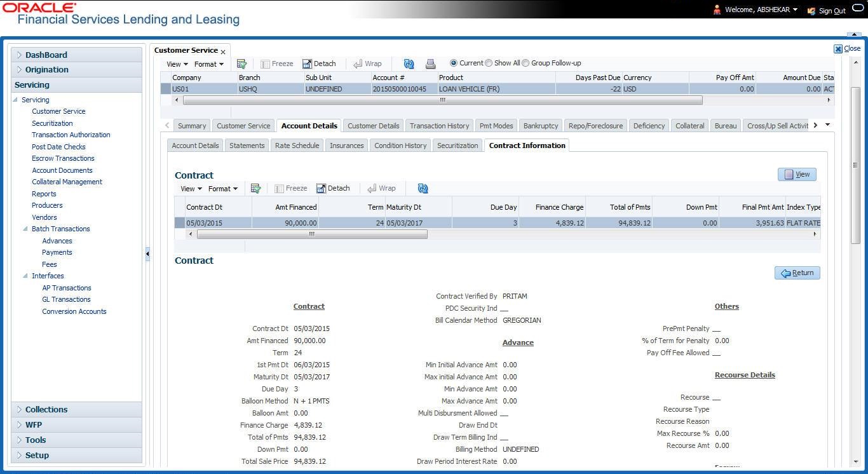Open the tab overflow dropdown list

tap(828, 125)
